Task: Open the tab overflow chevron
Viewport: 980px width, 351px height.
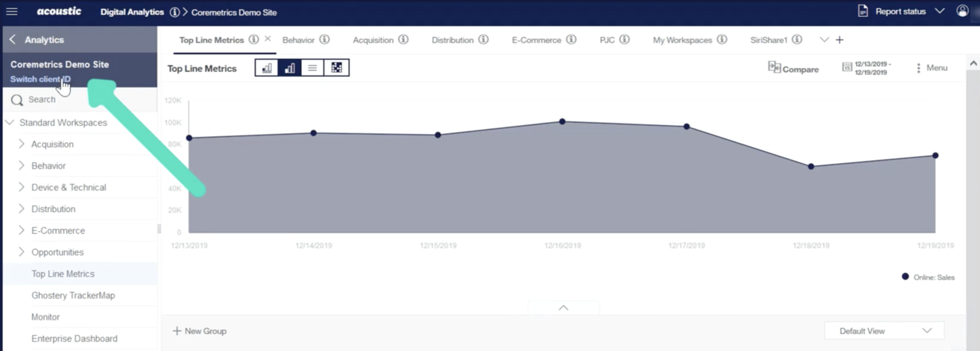Action: tap(824, 40)
